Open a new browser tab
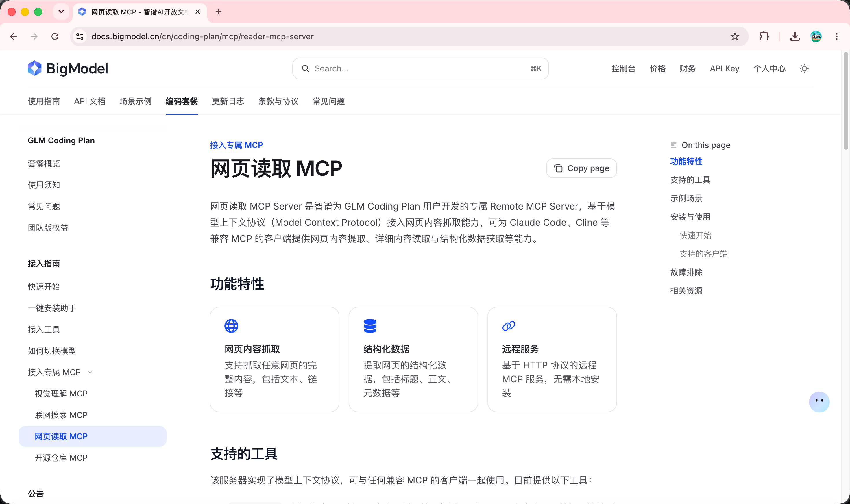850x504 pixels. (x=219, y=12)
